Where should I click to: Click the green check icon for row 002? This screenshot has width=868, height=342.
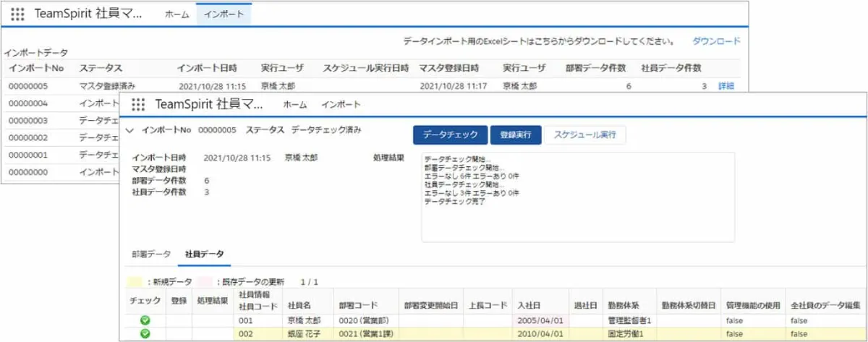[x=145, y=333]
